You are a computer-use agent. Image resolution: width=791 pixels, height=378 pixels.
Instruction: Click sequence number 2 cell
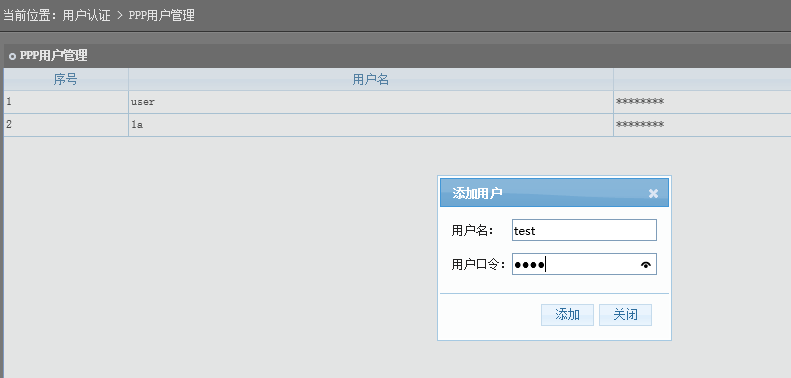[x=66, y=125]
